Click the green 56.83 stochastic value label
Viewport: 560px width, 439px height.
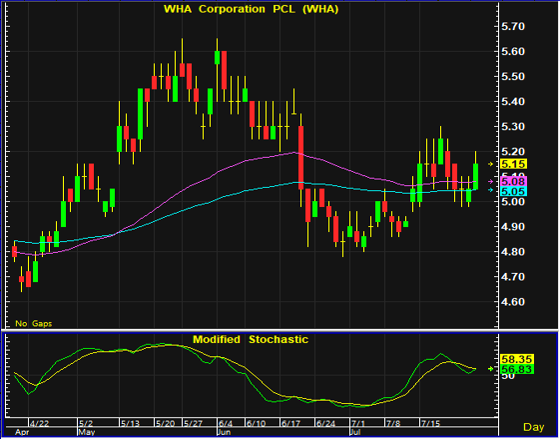(517, 369)
